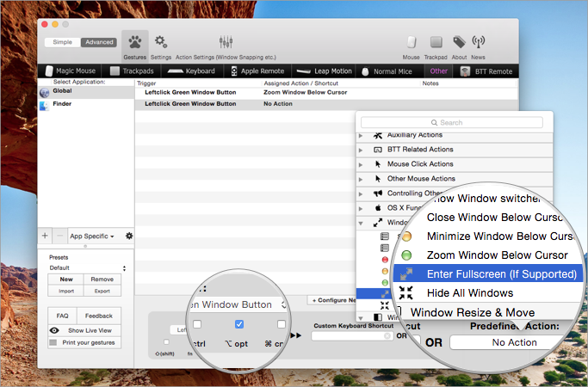Select the row with Zoom Window Below Cursor
Image resolution: width=588 pixels, height=387 pixels.
pyautogui.click(x=326, y=92)
